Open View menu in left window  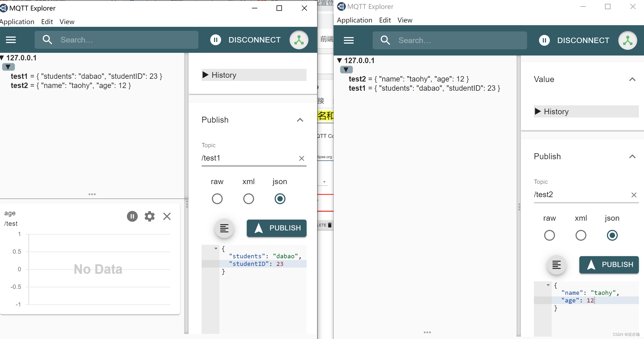67,22
